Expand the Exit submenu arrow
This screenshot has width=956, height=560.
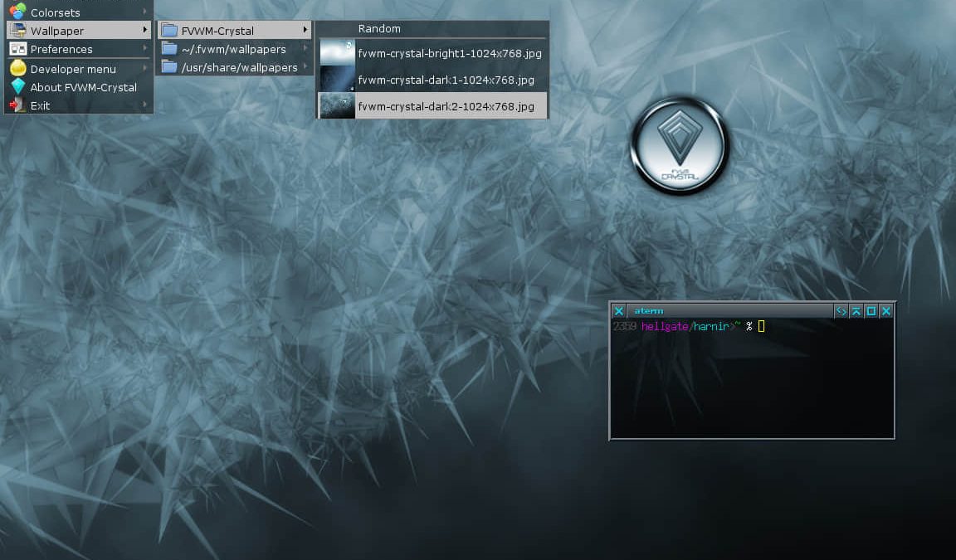144,105
